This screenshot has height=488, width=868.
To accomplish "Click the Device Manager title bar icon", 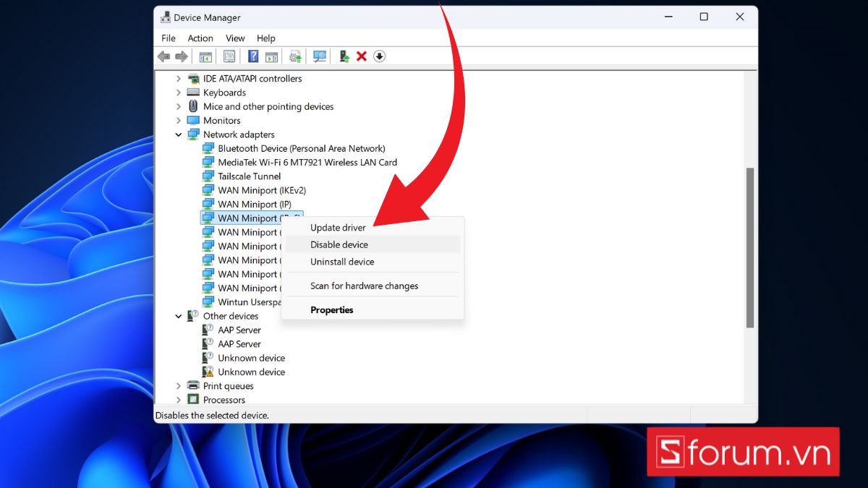I will pos(166,17).
